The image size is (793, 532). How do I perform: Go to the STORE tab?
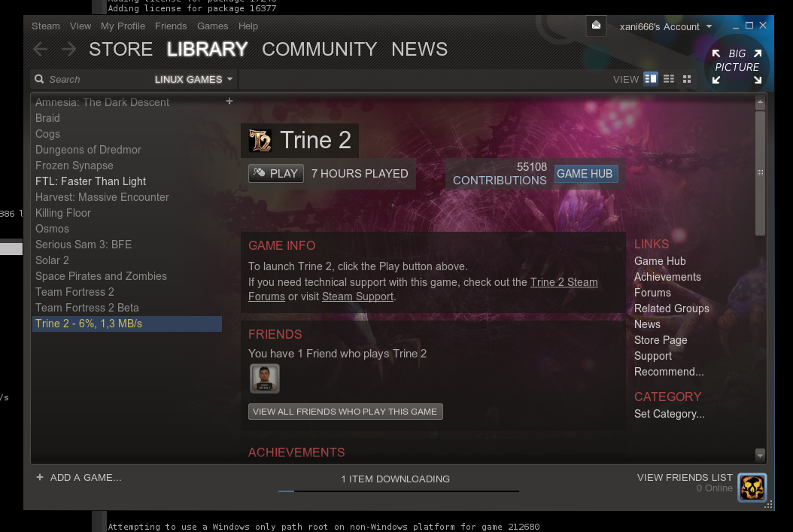(120, 49)
